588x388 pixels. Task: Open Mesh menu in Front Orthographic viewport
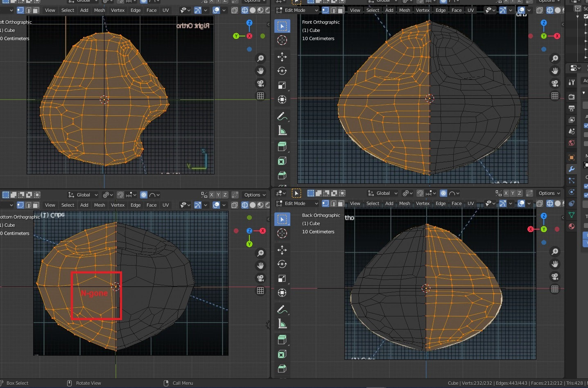[x=405, y=10]
